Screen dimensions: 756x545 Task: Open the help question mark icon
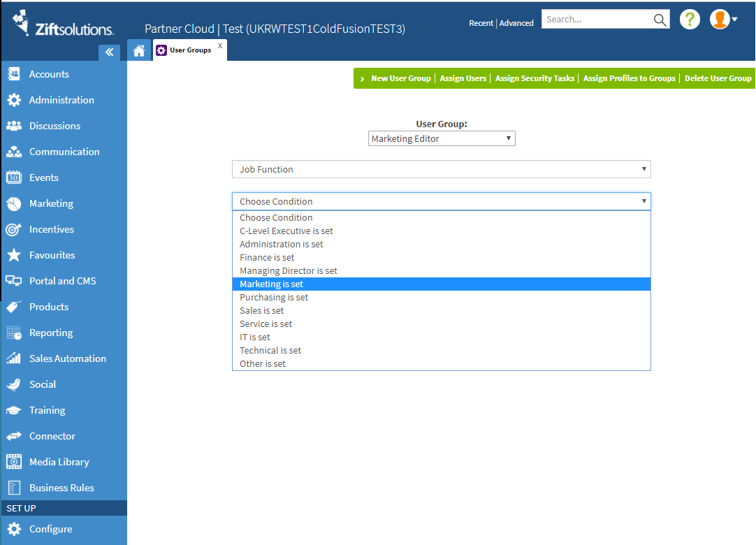tap(690, 20)
